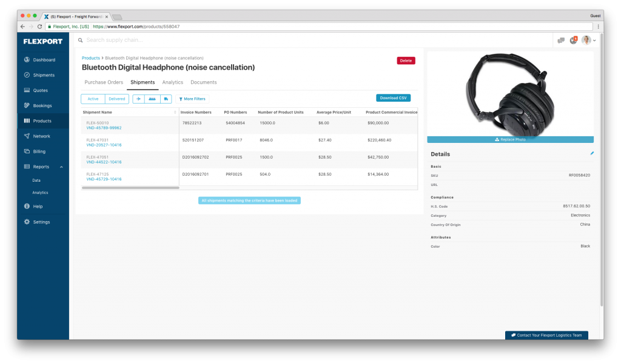Screen dimensions: 621x364
Task: Click the $220,460.40 invoice amount
Action: point(380,140)
